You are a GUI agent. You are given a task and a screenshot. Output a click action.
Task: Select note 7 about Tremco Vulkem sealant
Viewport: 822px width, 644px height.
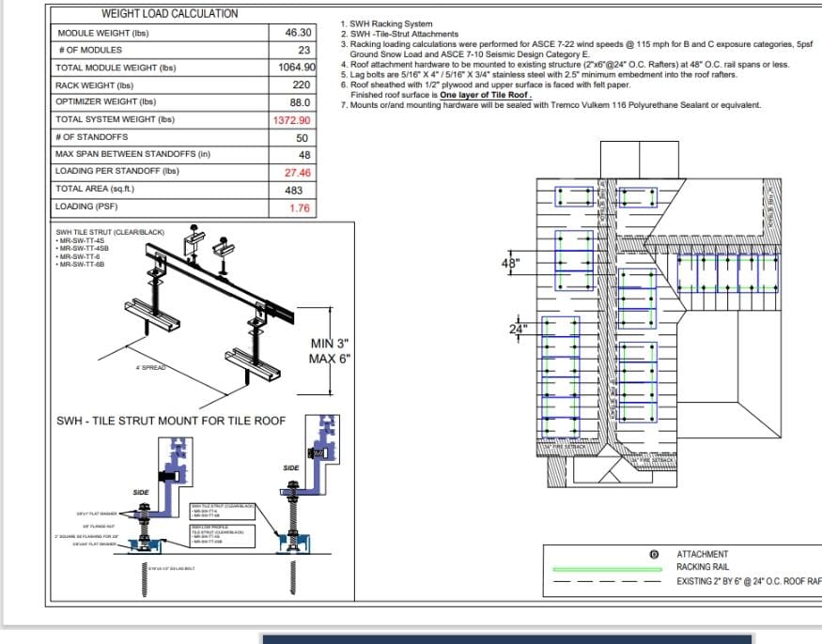(x=551, y=105)
